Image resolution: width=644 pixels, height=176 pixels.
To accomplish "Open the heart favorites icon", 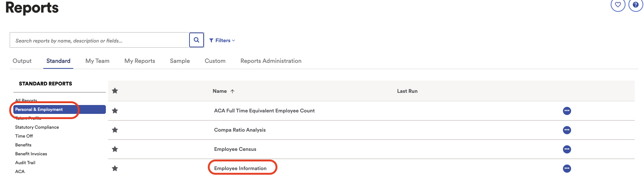I will (618, 5).
